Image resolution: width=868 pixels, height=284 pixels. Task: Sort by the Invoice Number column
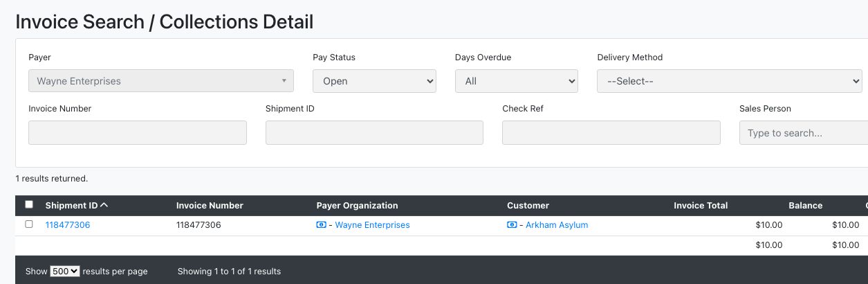[210, 206]
